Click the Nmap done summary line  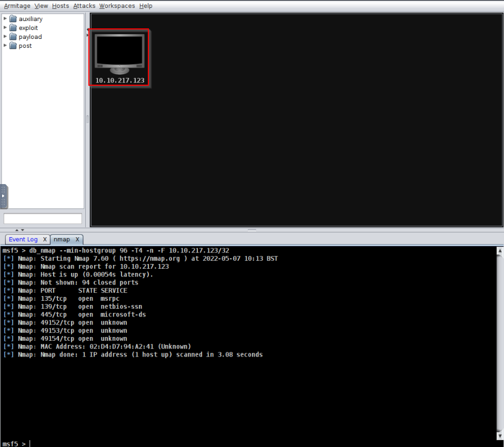pos(133,355)
